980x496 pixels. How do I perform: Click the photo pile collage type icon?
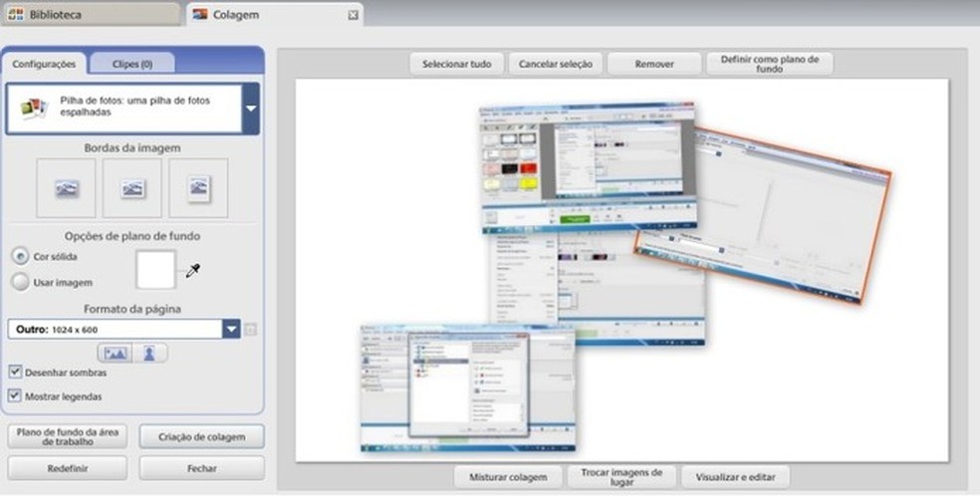pyautogui.click(x=35, y=108)
